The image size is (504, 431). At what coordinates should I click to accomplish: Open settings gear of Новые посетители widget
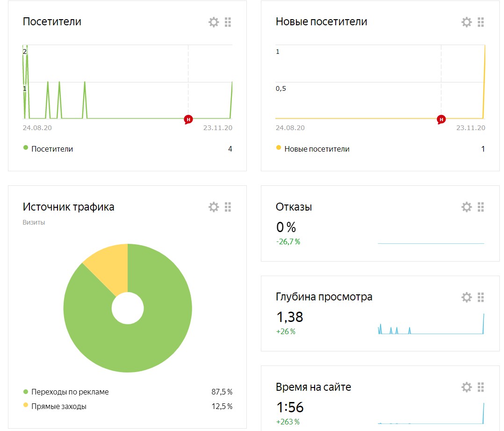[467, 22]
